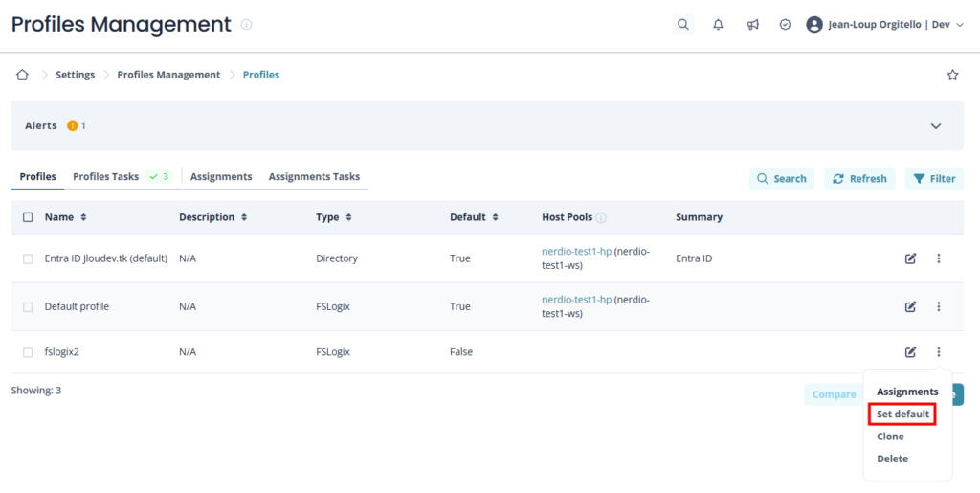The width and height of the screenshot is (980, 493).
Task: Edit the Entra ID Jloudev.tk profile
Action: [x=911, y=258]
